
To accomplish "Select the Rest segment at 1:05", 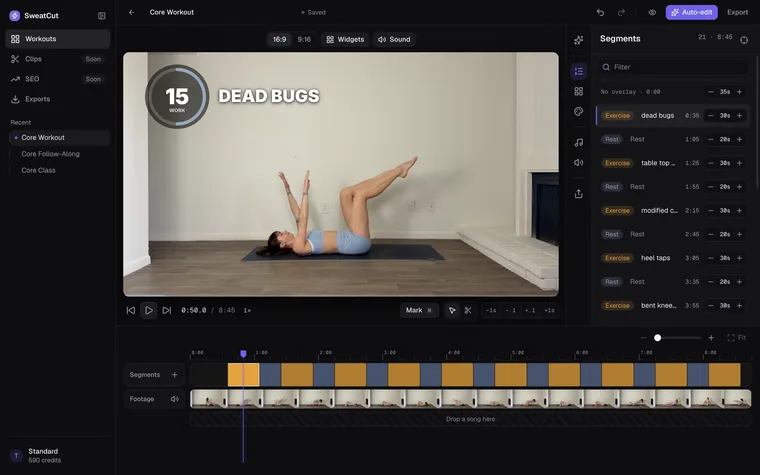I will 673,140.
